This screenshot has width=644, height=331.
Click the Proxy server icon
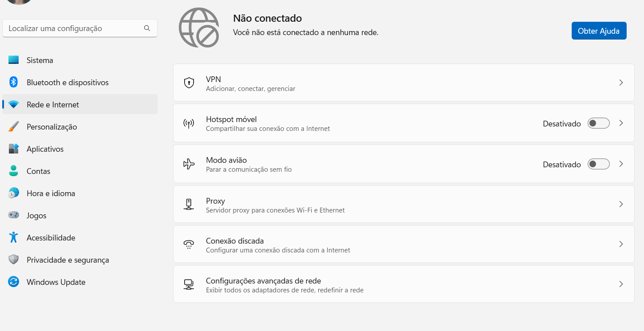pyautogui.click(x=189, y=204)
